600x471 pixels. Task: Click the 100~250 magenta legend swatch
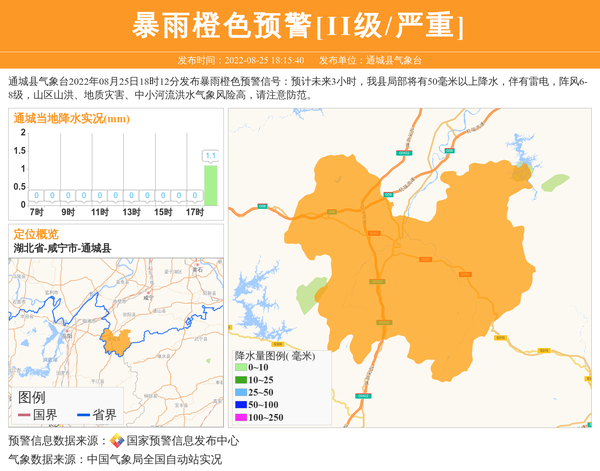[x=241, y=417]
